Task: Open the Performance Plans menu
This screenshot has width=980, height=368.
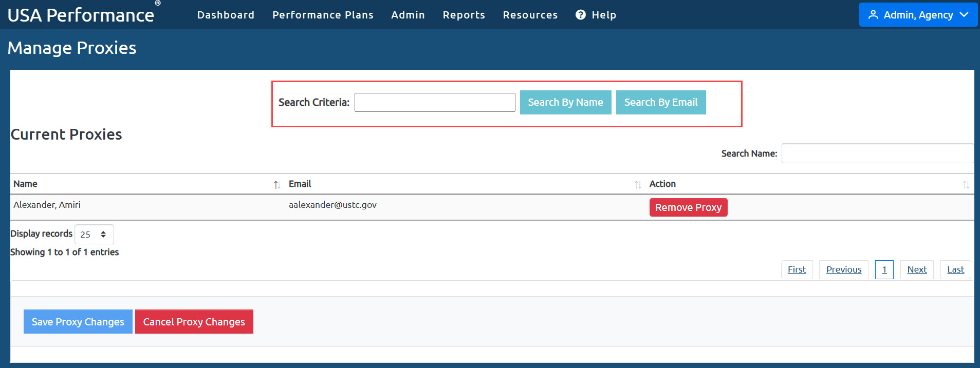Action: [323, 15]
